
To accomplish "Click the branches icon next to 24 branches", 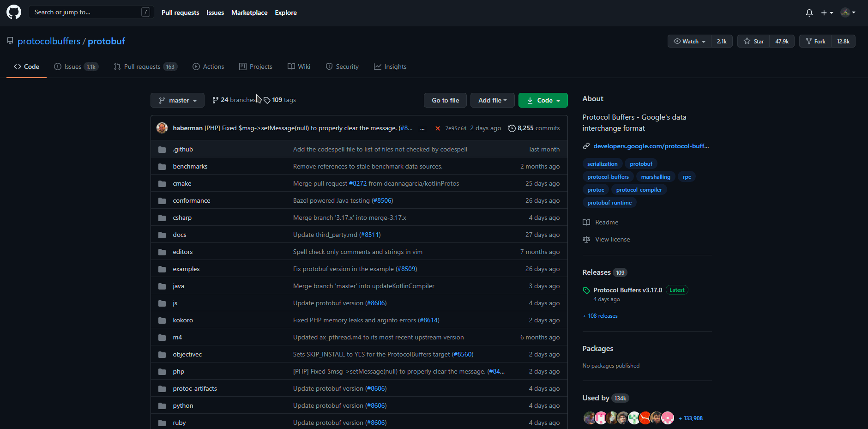I will 215,100.
